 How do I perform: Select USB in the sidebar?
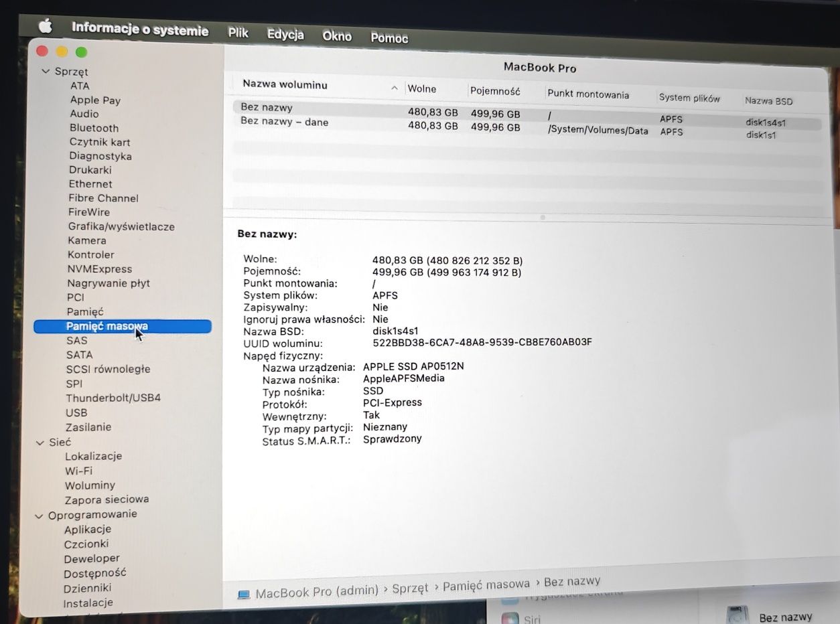click(x=76, y=413)
